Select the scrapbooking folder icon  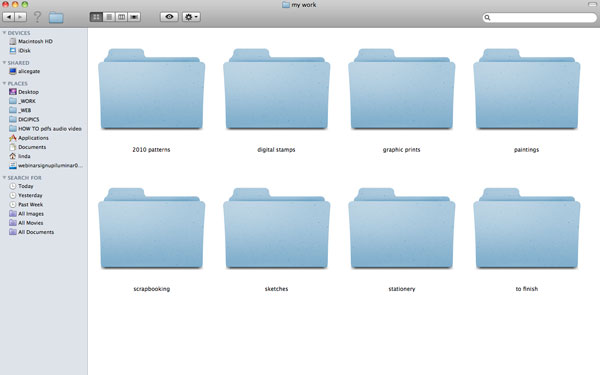tap(152, 228)
